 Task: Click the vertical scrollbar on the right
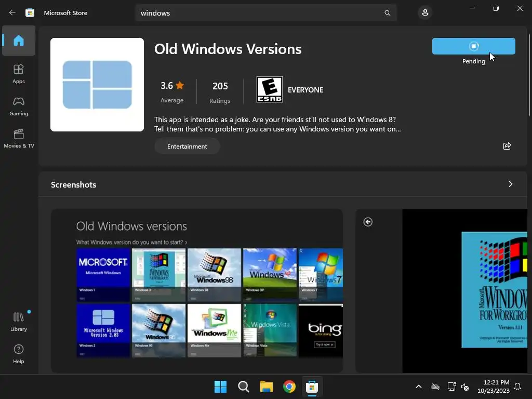pos(529,75)
